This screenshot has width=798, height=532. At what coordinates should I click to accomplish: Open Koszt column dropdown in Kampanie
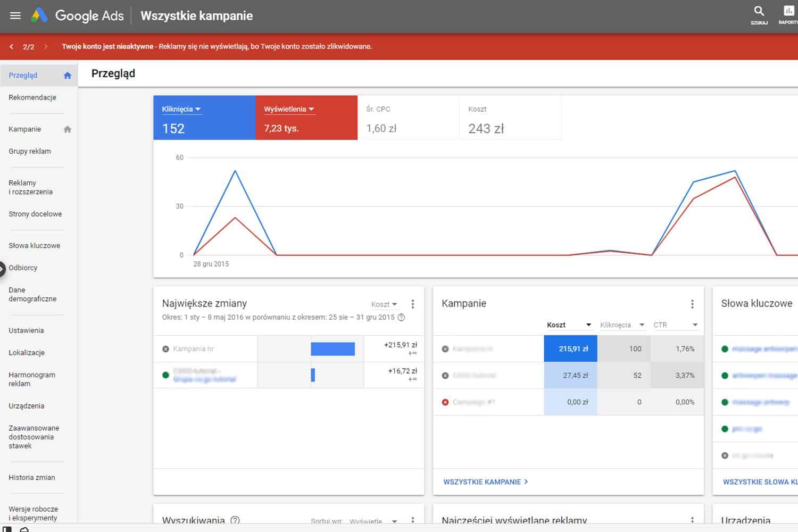tap(569, 325)
